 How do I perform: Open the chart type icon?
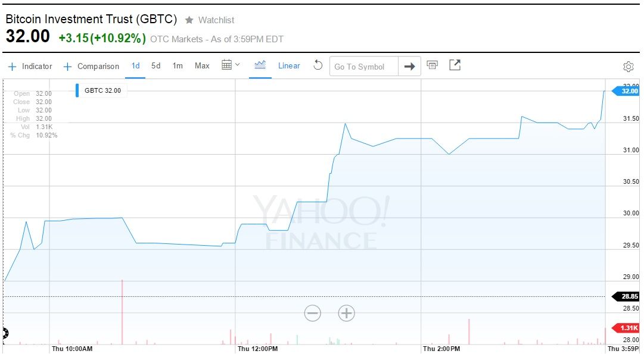[260, 65]
